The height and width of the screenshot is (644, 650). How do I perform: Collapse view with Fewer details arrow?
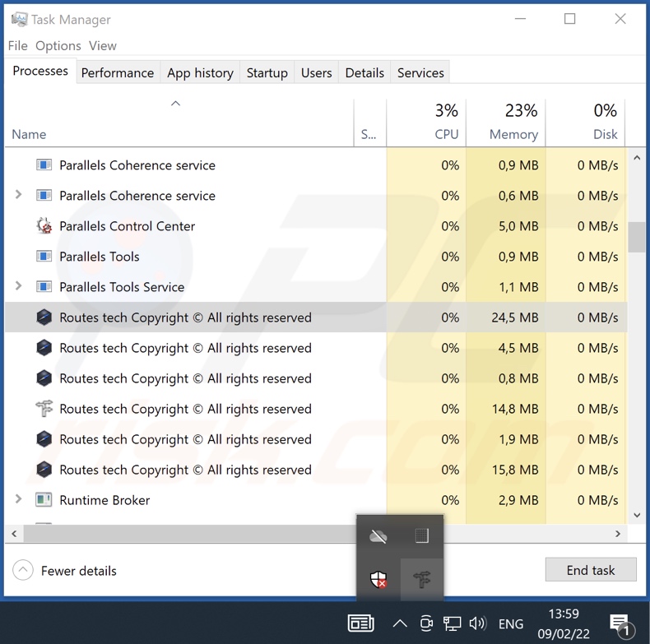point(23,570)
